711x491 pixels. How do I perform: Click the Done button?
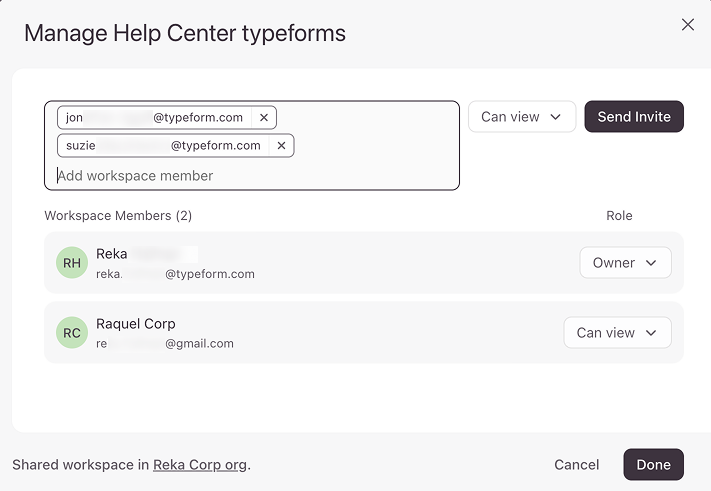point(653,465)
